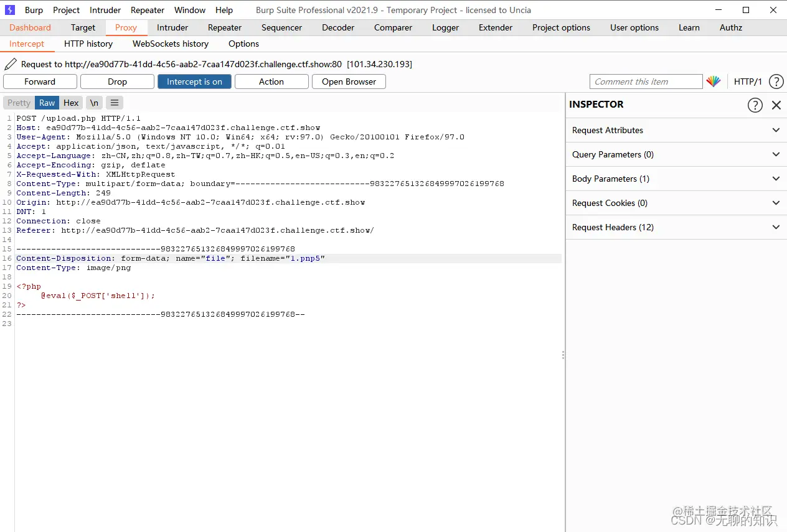787x532 pixels.
Task: Click the Content-Type: image/png line
Action: click(73, 268)
